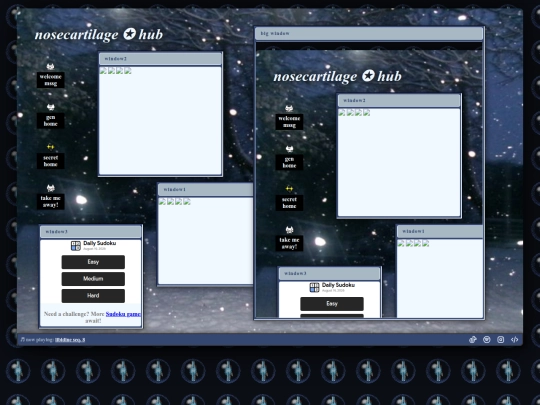Click the first icon of the bottom bar icon group

(472, 340)
